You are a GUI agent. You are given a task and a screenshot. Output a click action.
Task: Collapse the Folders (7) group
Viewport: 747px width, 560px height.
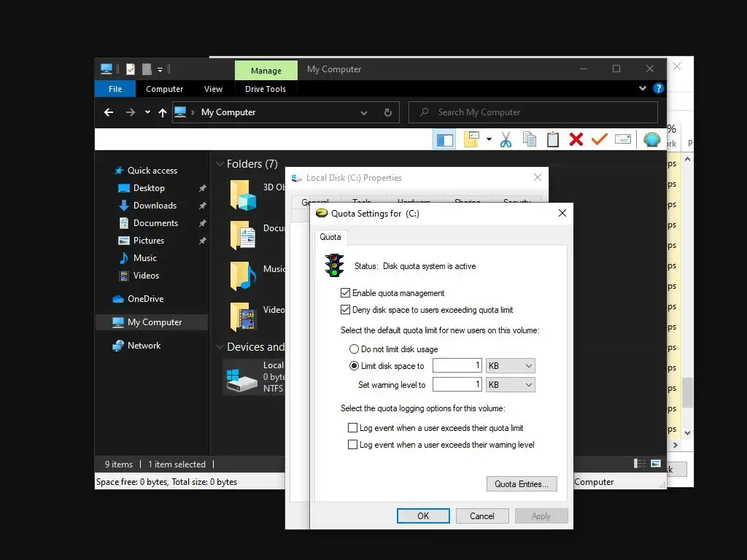(220, 164)
